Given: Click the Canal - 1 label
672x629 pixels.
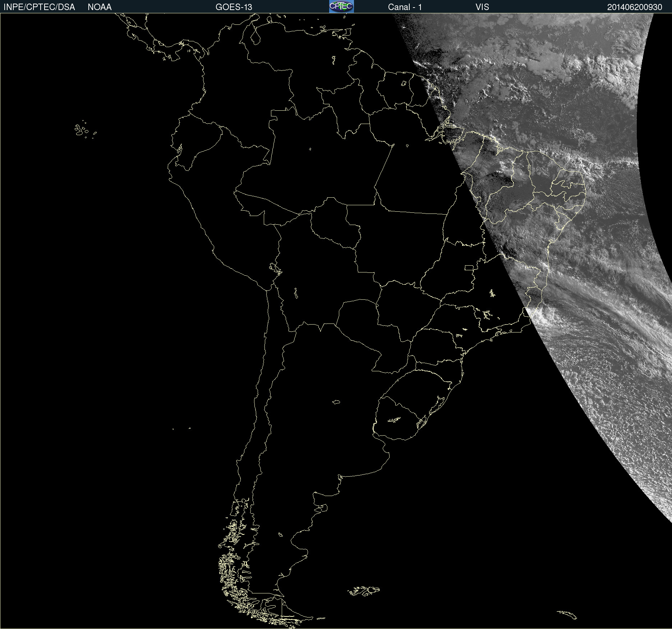Looking at the screenshot, I should click(405, 7).
